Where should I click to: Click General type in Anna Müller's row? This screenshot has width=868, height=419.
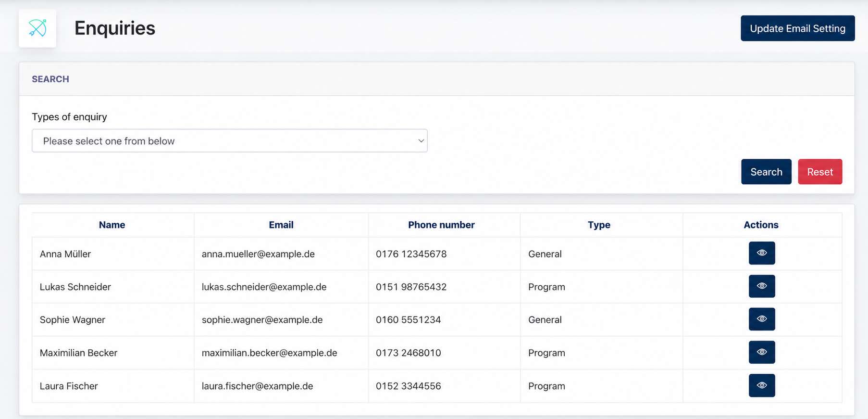[x=545, y=254]
